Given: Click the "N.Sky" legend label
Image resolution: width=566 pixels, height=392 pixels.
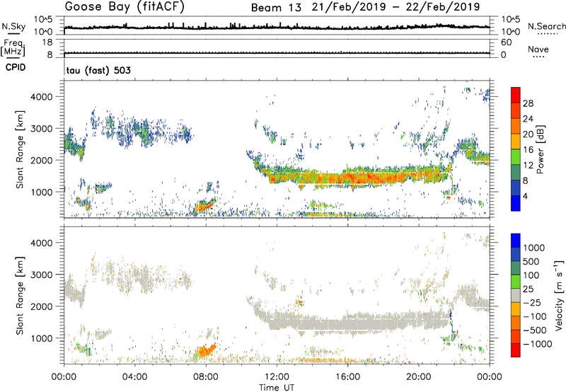Looking at the screenshot, I should pyautogui.click(x=13, y=26).
